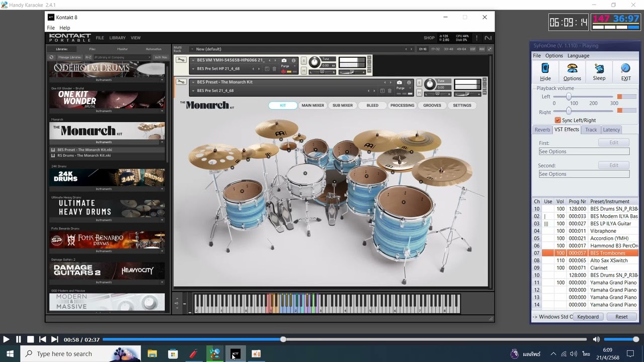644x362 pixels.
Task: Click the Library or Company search field
Action: coord(122,57)
